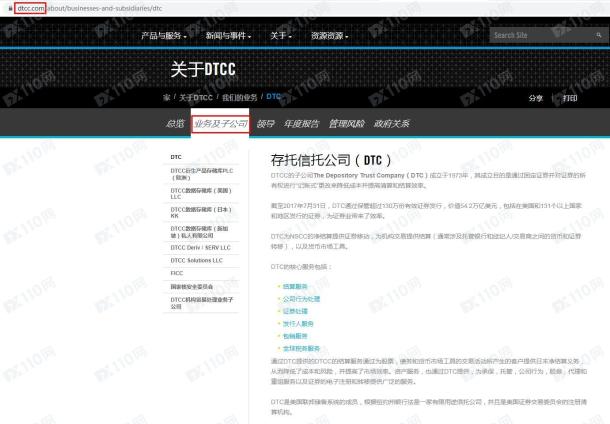Click the 分享 share button
610x424 pixels.
click(535, 98)
